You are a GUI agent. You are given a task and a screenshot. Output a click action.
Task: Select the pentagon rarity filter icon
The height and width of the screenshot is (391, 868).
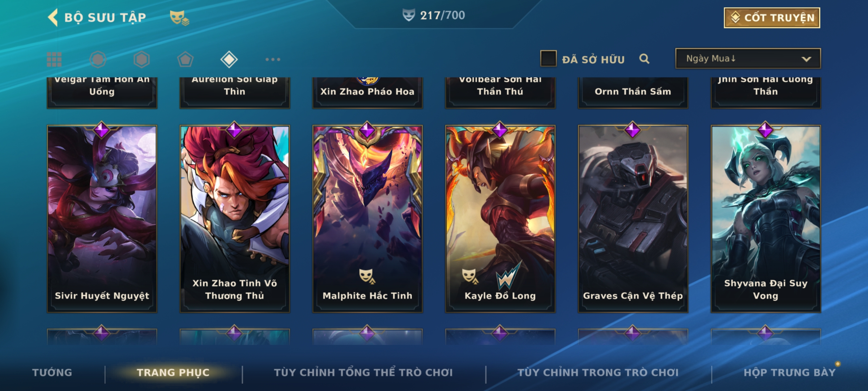click(185, 59)
